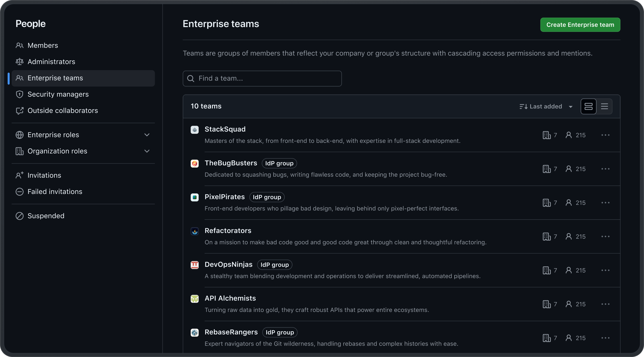Expand the Enterprise roles section

tap(147, 135)
